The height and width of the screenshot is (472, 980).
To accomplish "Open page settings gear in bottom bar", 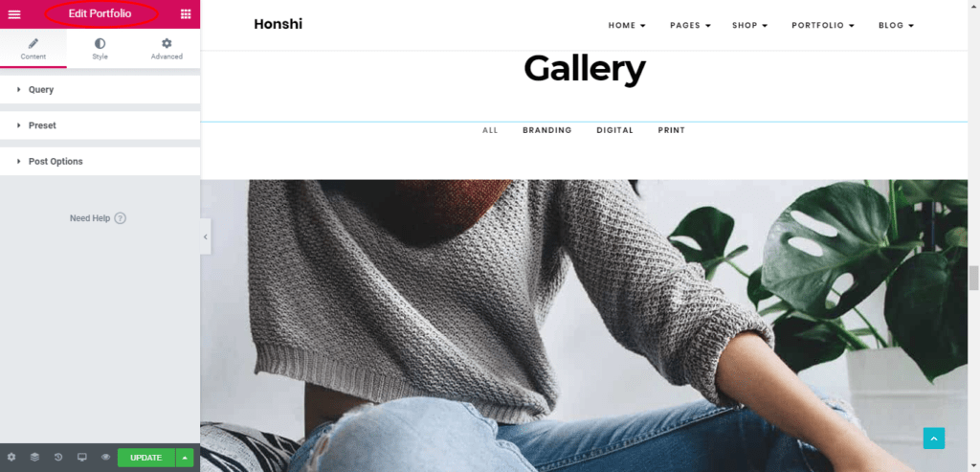I will point(11,457).
